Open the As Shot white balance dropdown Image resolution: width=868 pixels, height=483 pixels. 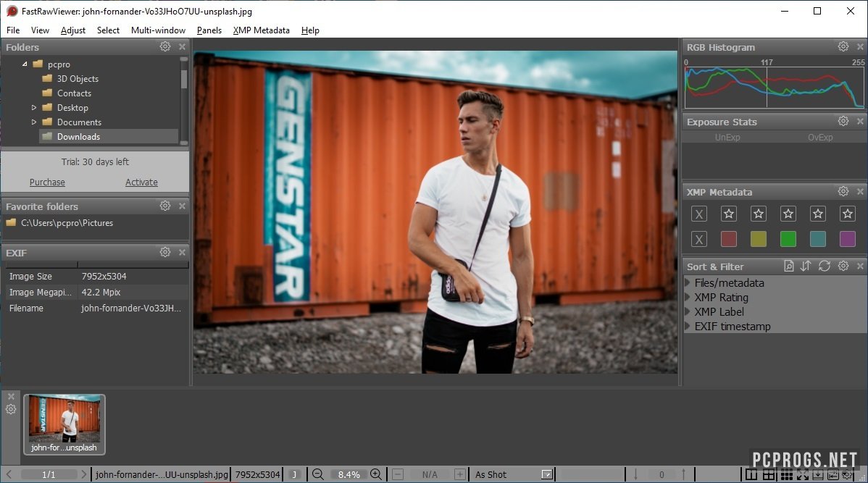point(547,474)
